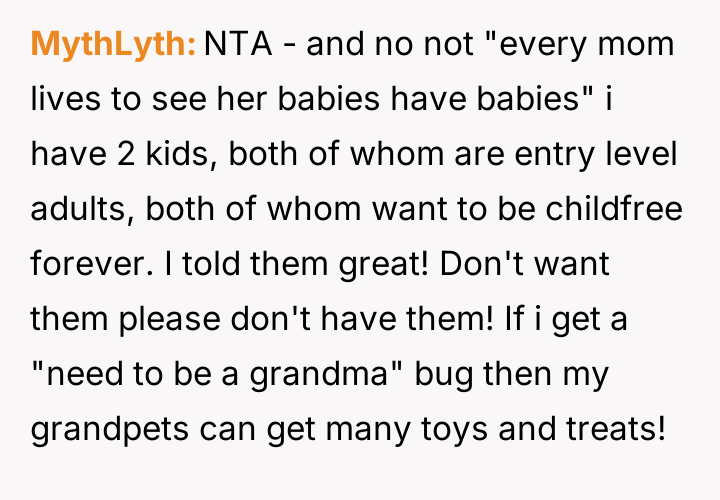The image size is (720, 500).
Task: Open the MythLyth username profile link
Action: point(113,45)
